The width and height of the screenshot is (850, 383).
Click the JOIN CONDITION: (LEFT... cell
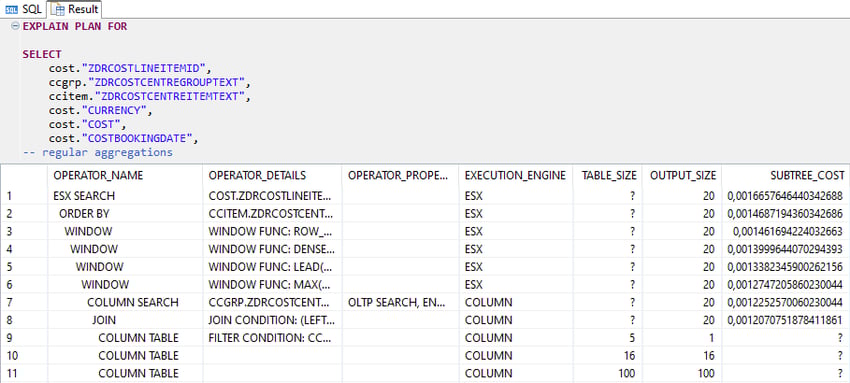[x=272, y=320]
